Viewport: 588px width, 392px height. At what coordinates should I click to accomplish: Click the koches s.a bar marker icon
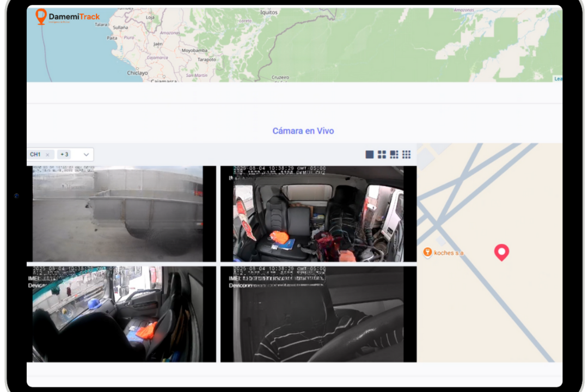coord(427,253)
